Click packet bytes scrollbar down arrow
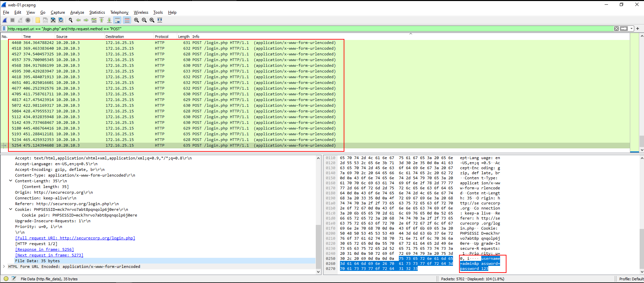 tap(642, 272)
